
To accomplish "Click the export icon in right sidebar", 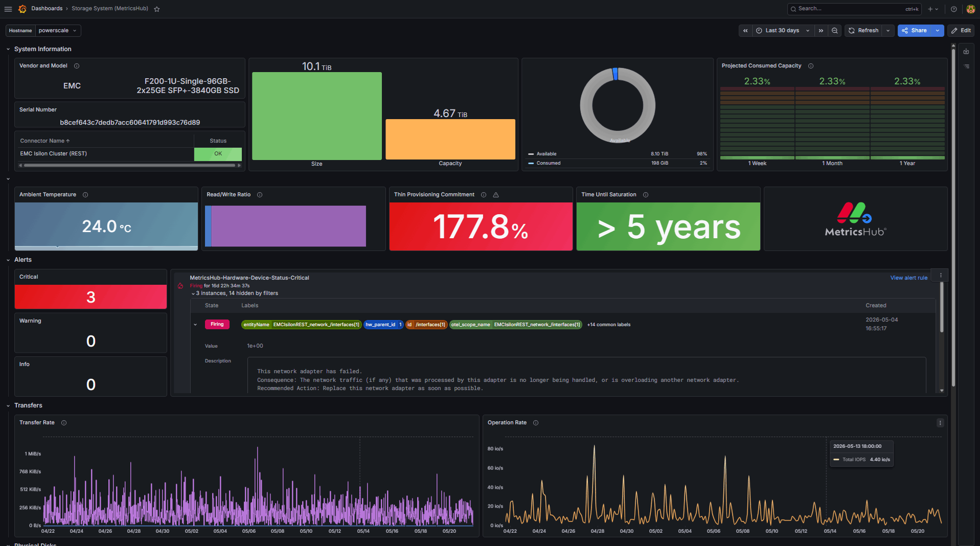I will (966, 51).
